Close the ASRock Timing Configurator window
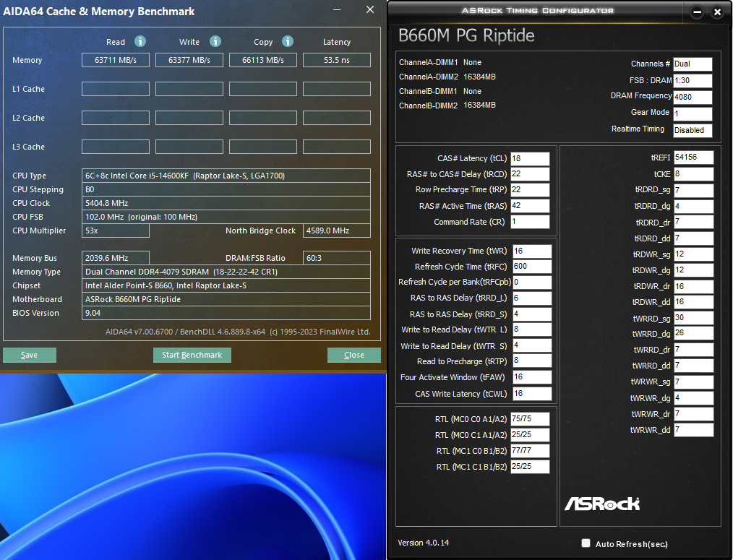 click(717, 12)
